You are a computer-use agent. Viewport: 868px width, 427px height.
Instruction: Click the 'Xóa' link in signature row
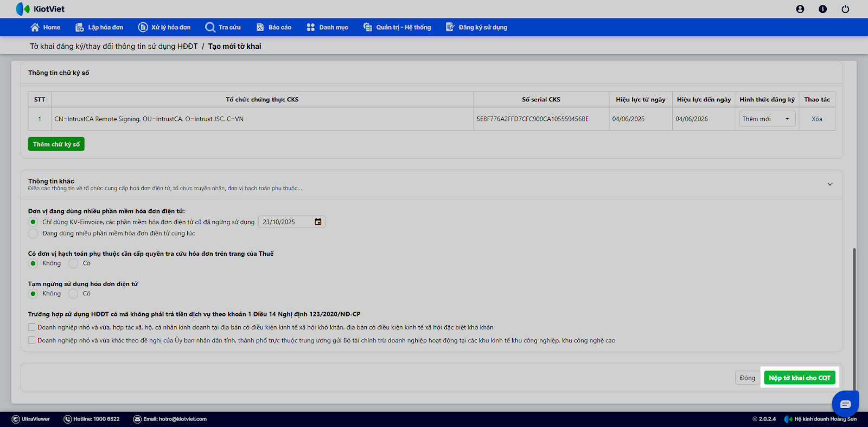coord(816,119)
